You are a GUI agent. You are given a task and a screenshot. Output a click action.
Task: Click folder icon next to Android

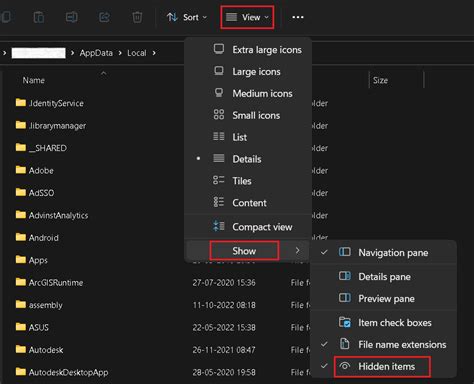point(21,237)
